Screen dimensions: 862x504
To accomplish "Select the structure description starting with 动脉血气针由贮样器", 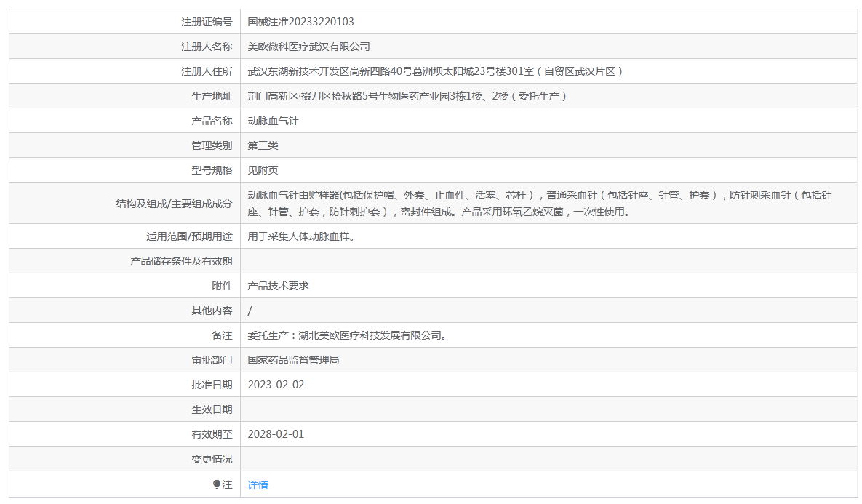I will [x=539, y=204].
